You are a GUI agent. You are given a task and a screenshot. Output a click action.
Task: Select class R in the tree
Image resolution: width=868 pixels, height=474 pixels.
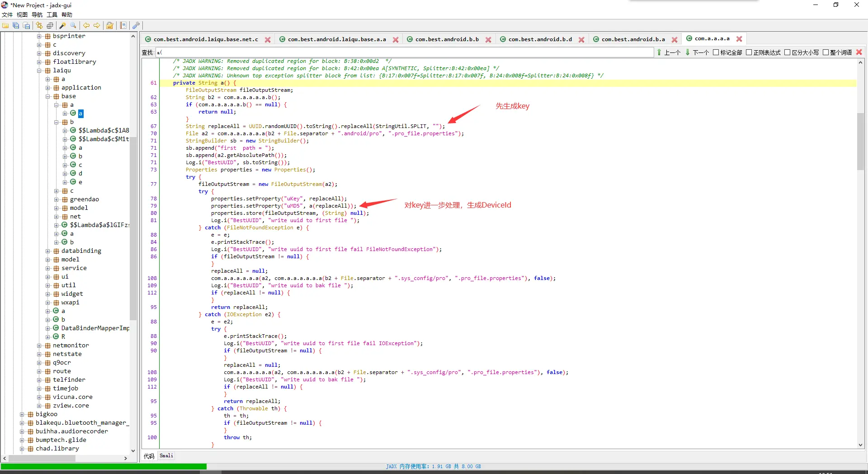63,337
